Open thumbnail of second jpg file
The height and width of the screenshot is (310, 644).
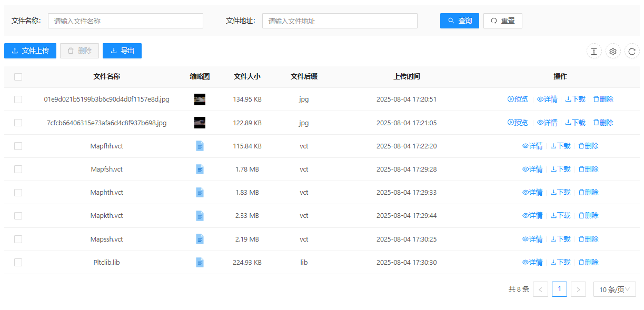[200, 123]
